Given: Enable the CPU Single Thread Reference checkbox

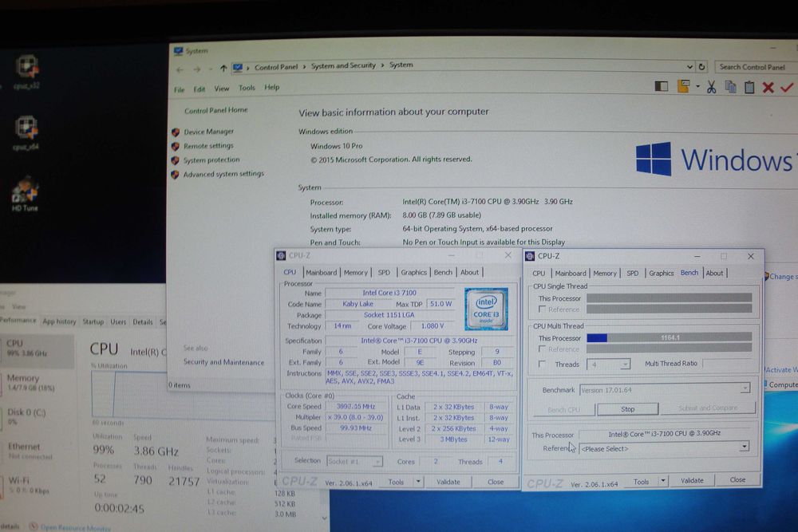Looking at the screenshot, I should click(x=542, y=309).
